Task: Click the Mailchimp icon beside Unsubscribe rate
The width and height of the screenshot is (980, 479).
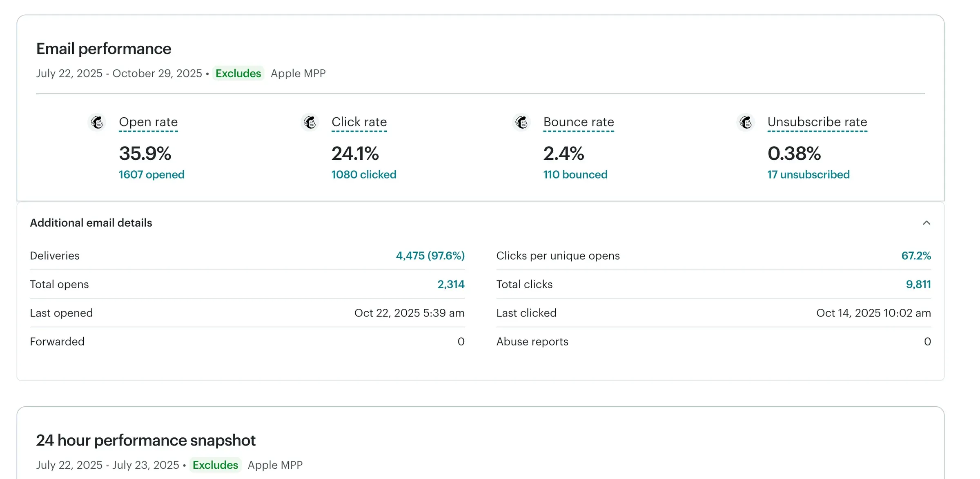Action: point(746,122)
